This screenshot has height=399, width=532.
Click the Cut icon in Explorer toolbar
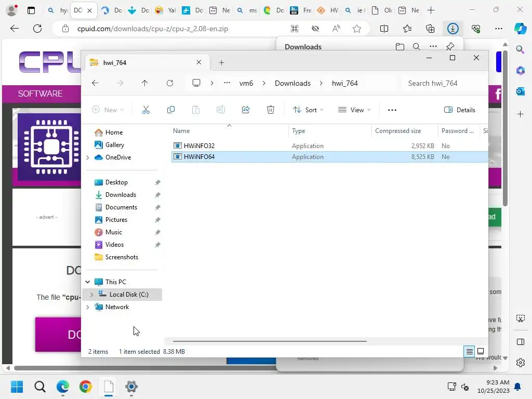[x=146, y=110]
